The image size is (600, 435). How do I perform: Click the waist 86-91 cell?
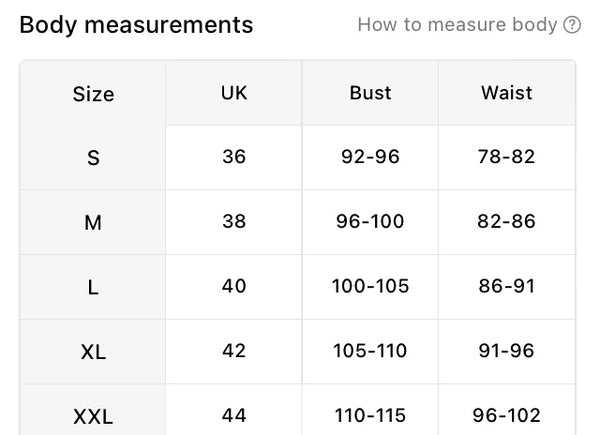pos(507,287)
